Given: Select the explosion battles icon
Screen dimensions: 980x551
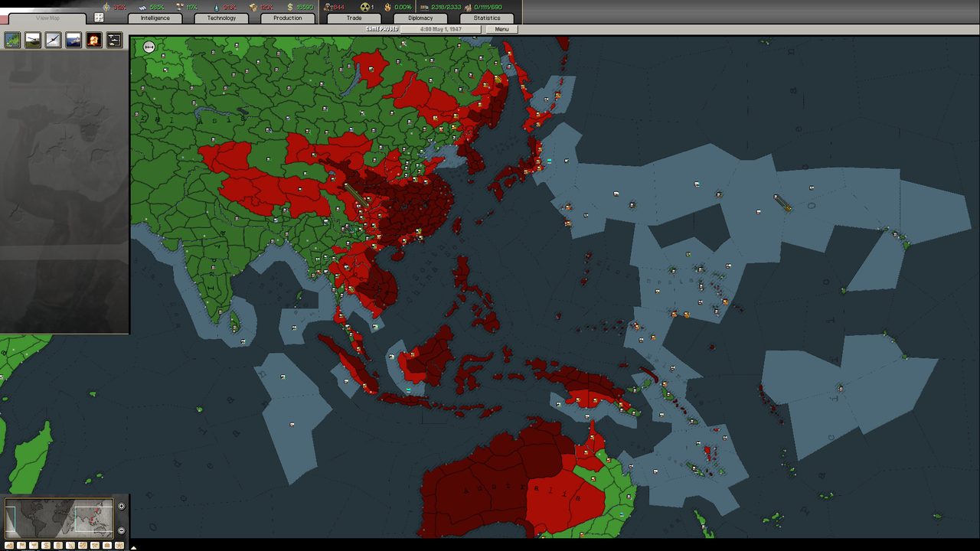Looking at the screenshot, I should pyautogui.click(x=93, y=40).
